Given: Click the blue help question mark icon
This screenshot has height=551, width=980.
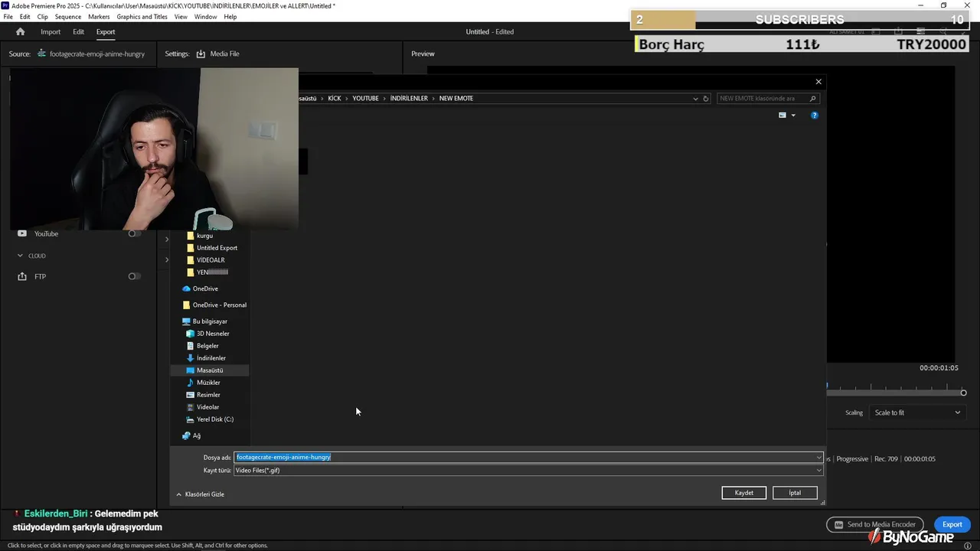Looking at the screenshot, I should [x=815, y=115].
